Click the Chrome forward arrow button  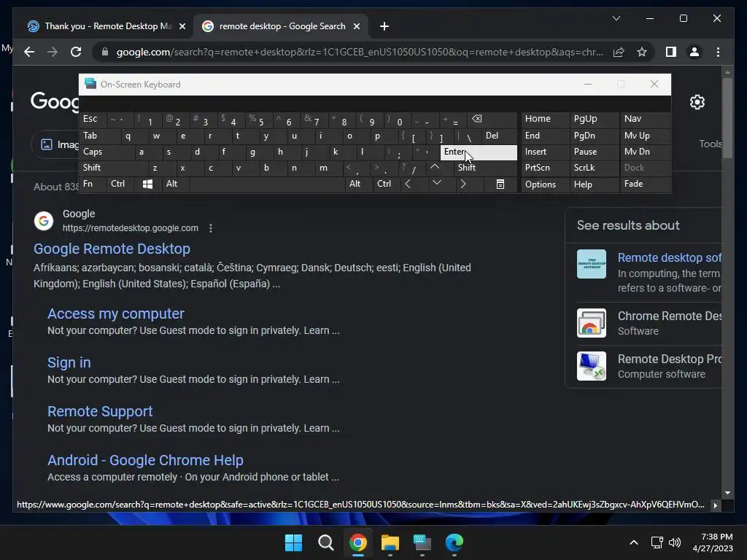(53, 52)
